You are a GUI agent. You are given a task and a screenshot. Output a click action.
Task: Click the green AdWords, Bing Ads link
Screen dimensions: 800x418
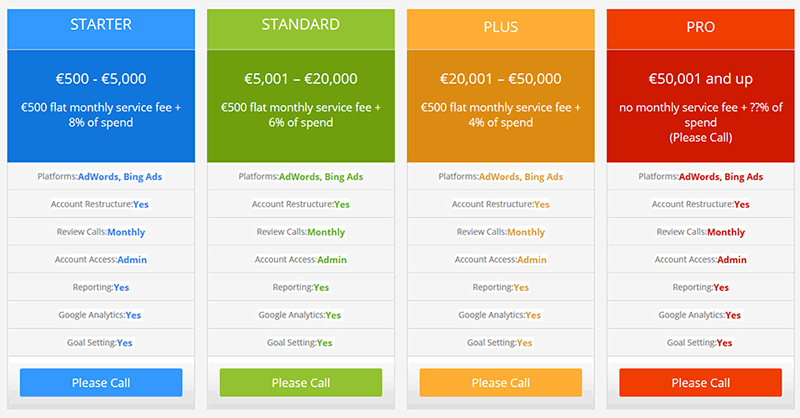point(321,177)
